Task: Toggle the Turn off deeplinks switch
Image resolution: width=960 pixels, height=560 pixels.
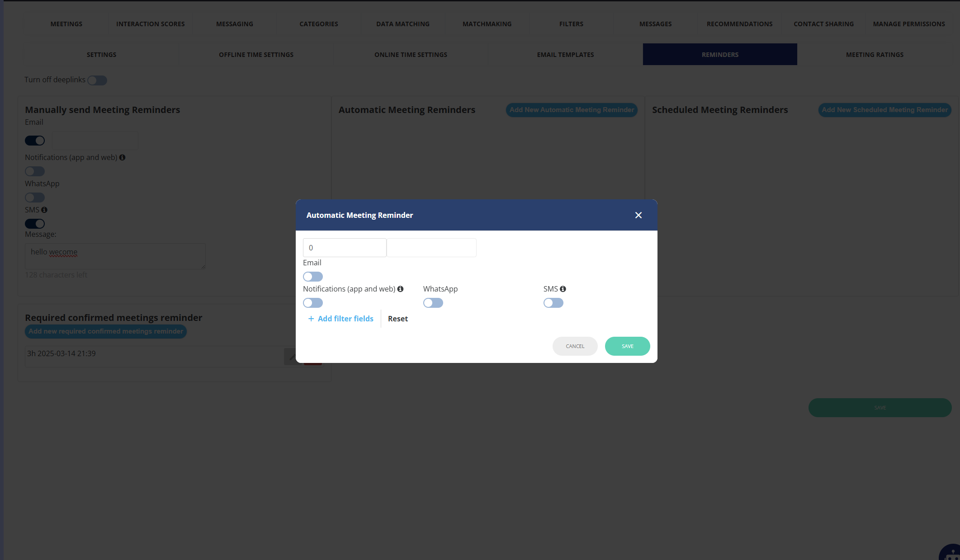Action: [97, 80]
